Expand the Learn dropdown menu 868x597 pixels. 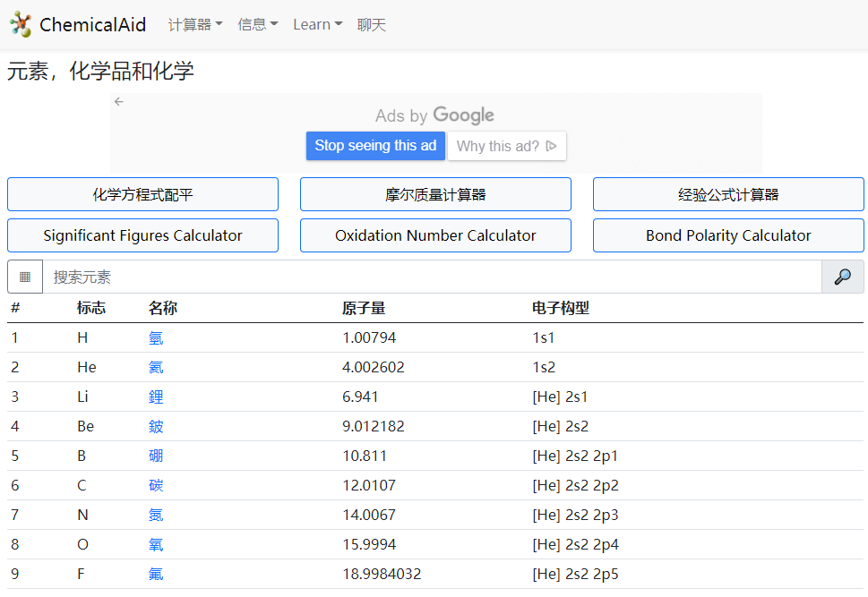(317, 25)
